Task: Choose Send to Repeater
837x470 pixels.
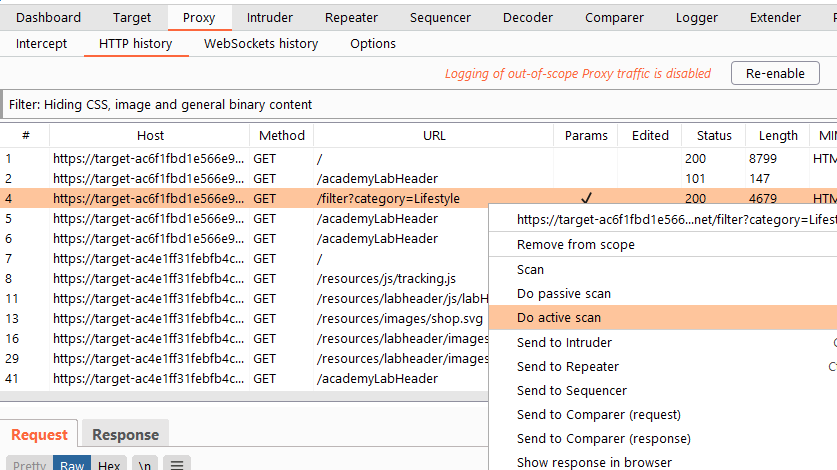Action: pos(663,366)
